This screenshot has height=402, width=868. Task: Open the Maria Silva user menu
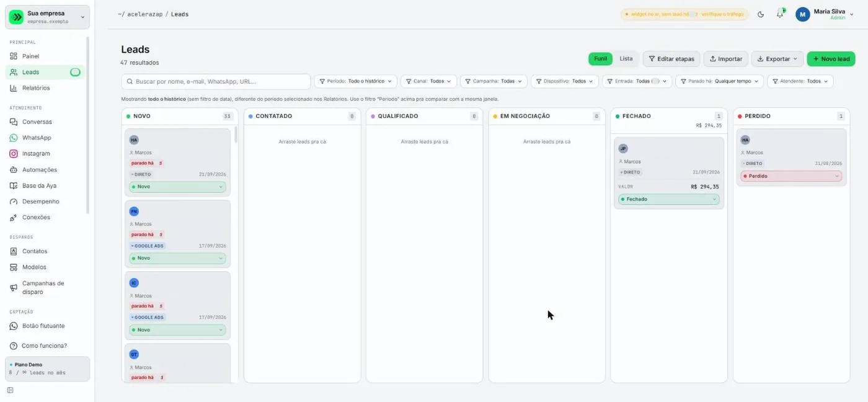825,14
